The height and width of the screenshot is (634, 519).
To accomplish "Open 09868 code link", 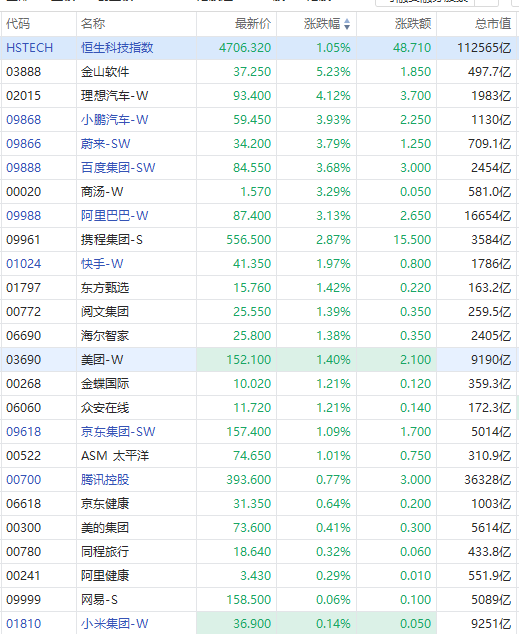I will [x=23, y=120].
